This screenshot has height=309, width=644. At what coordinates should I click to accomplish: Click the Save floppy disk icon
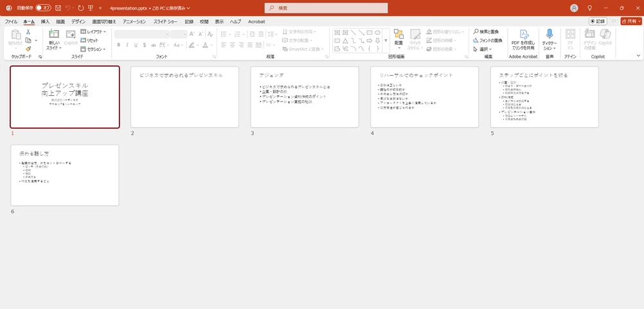point(58,8)
